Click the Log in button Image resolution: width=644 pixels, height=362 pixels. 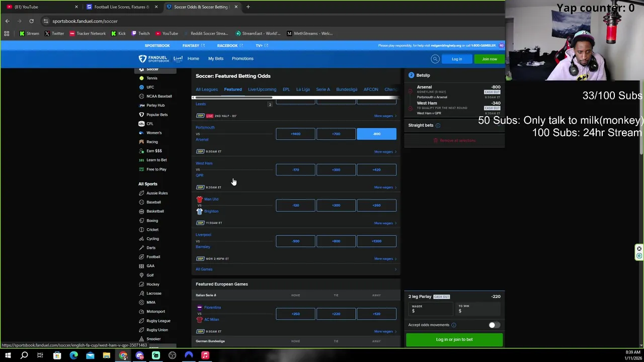457,59
